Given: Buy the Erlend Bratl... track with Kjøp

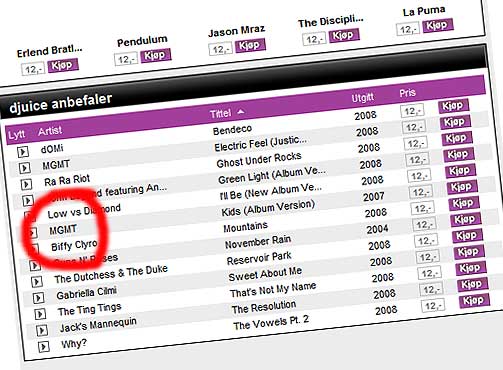Looking at the screenshot, I should coord(63,65).
